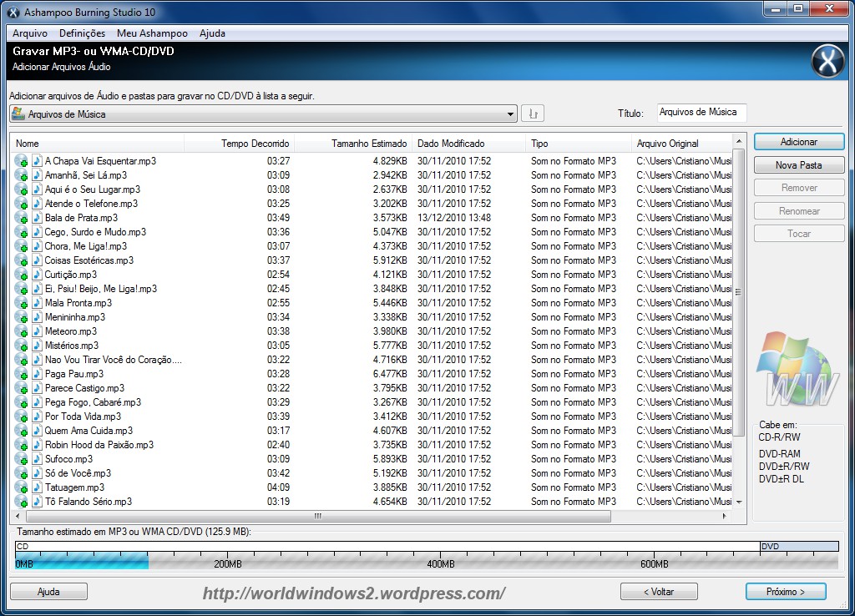
Task: Click the add-disc icon beside Mala Pronta.mp3
Action: [21, 303]
